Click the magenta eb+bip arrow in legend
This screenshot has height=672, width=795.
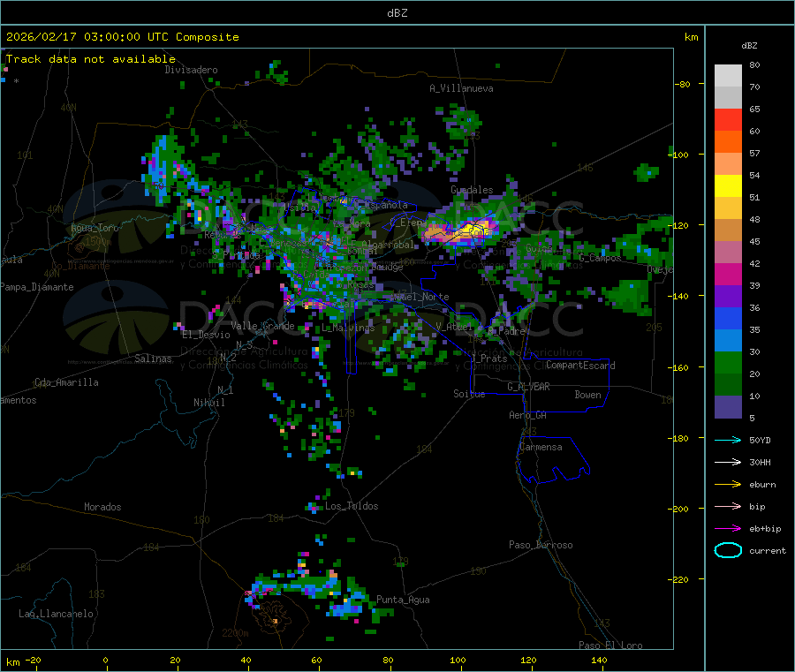(728, 529)
